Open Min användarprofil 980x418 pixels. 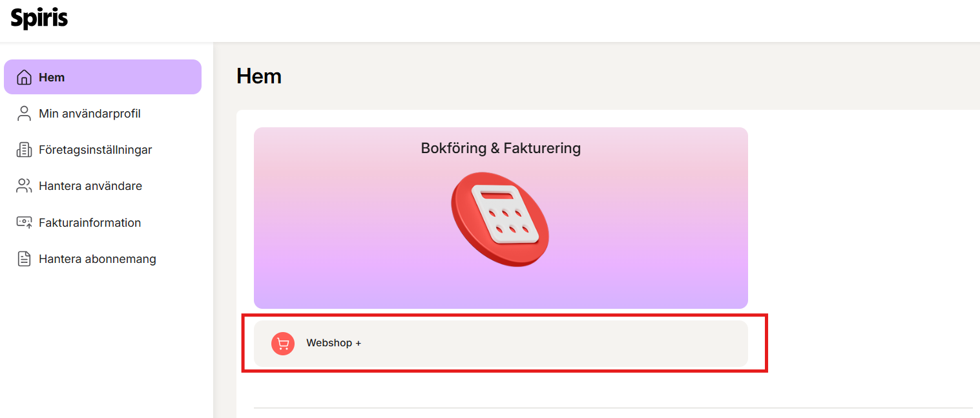tap(90, 114)
